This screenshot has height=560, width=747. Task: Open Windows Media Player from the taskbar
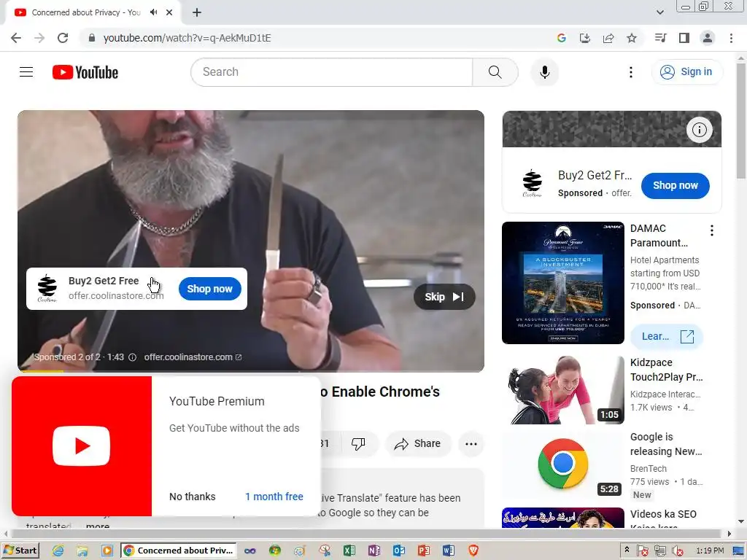pyautogui.click(x=107, y=551)
